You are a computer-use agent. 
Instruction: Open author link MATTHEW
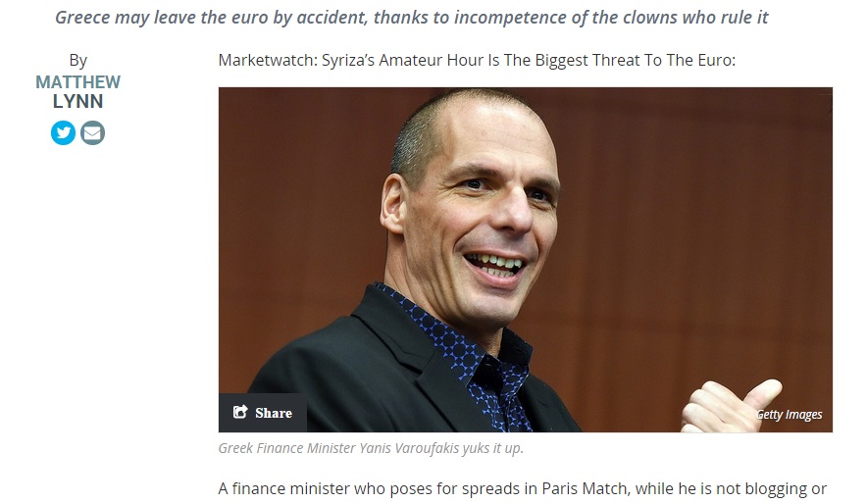[77, 82]
